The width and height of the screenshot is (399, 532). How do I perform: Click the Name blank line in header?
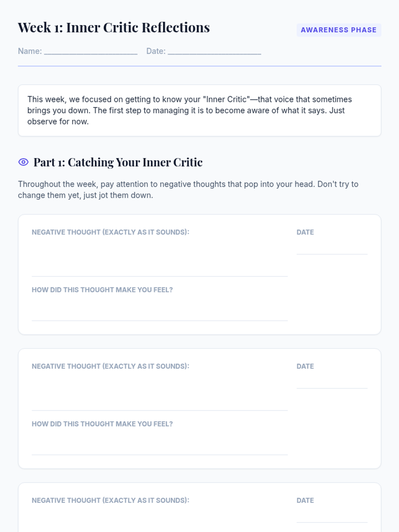91,51
